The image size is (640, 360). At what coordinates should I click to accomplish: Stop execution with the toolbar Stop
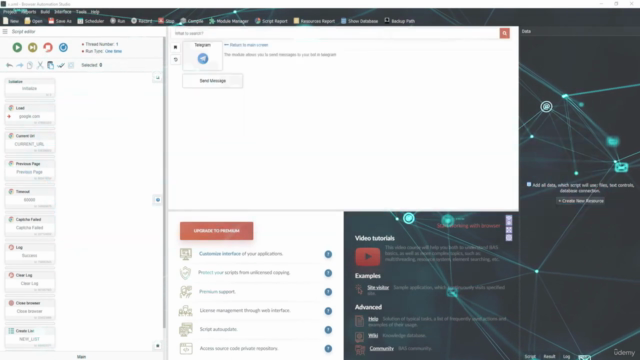coord(166,21)
